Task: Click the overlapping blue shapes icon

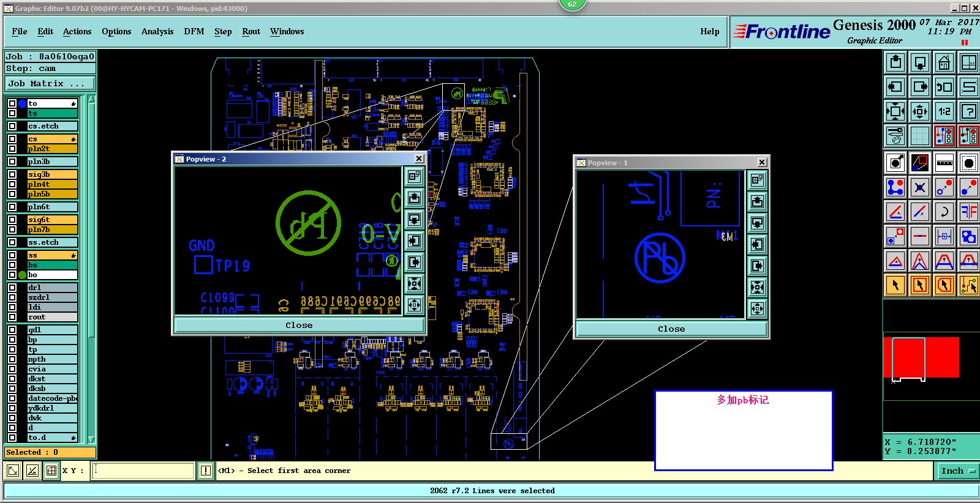Action: coord(969,236)
